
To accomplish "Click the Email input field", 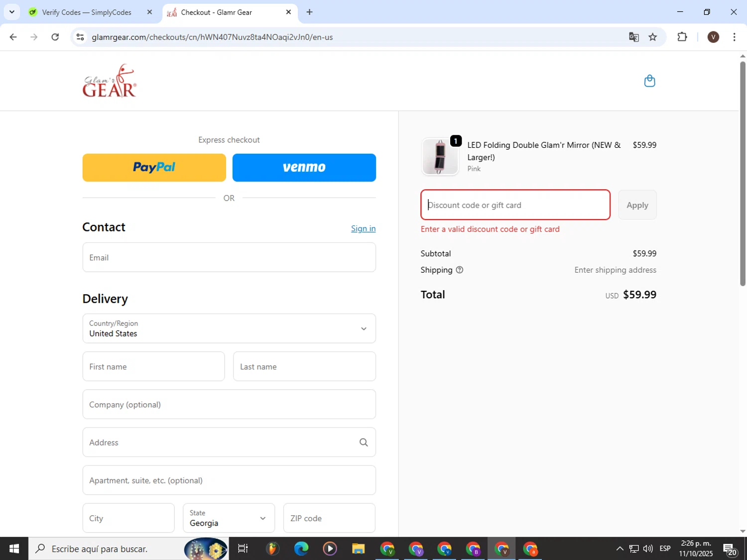I will click(229, 257).
